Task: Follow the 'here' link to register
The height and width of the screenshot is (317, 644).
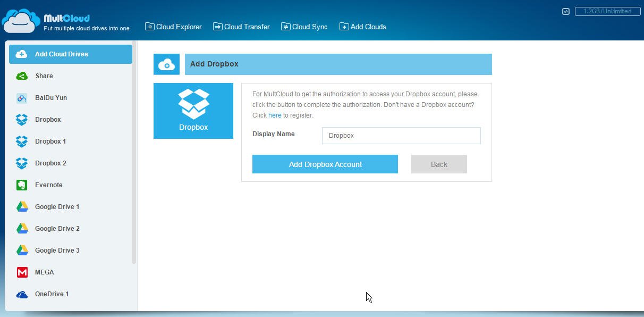Action: click(275, 115)
